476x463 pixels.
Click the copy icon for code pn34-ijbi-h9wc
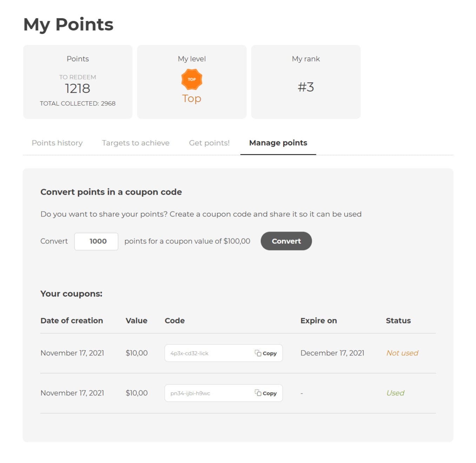[258, 393]
